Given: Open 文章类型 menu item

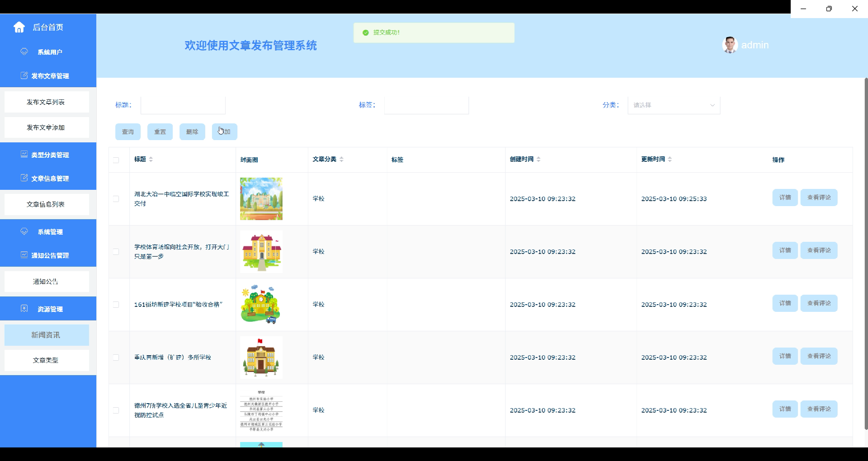Looking at the screenshot, I should (x=47, y=360).
